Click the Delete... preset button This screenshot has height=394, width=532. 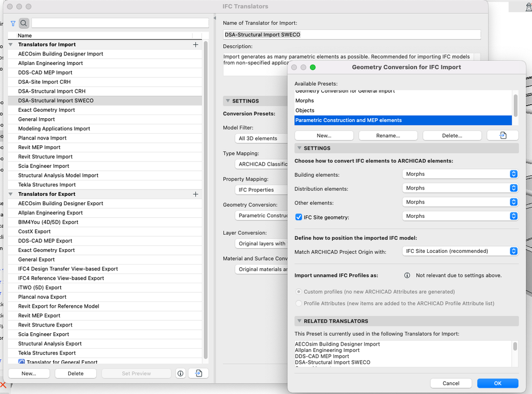pos(452,135)
